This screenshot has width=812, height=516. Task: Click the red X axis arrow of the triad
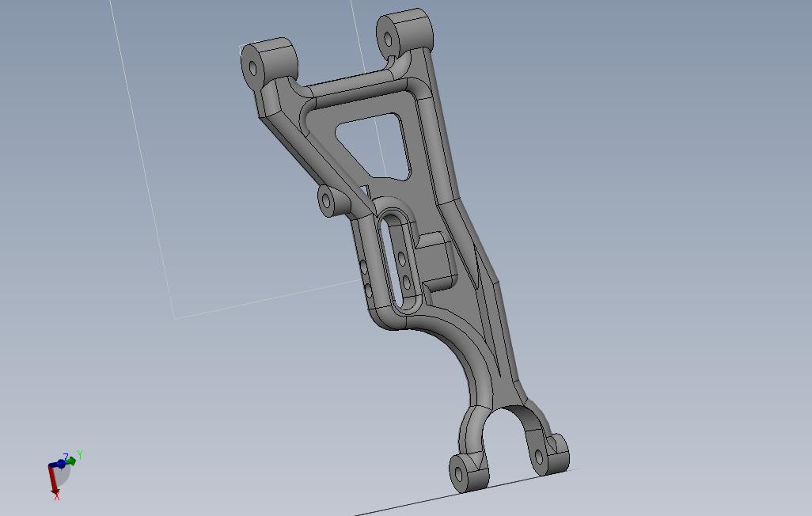coord(52,480)
